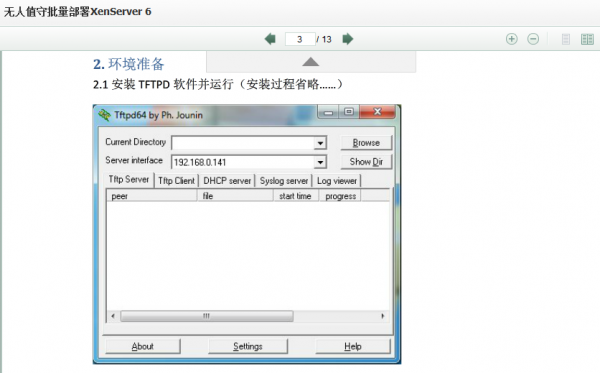The image size is (600, 373).
Task: Switch to single page view icon
Action: (566, 39)
